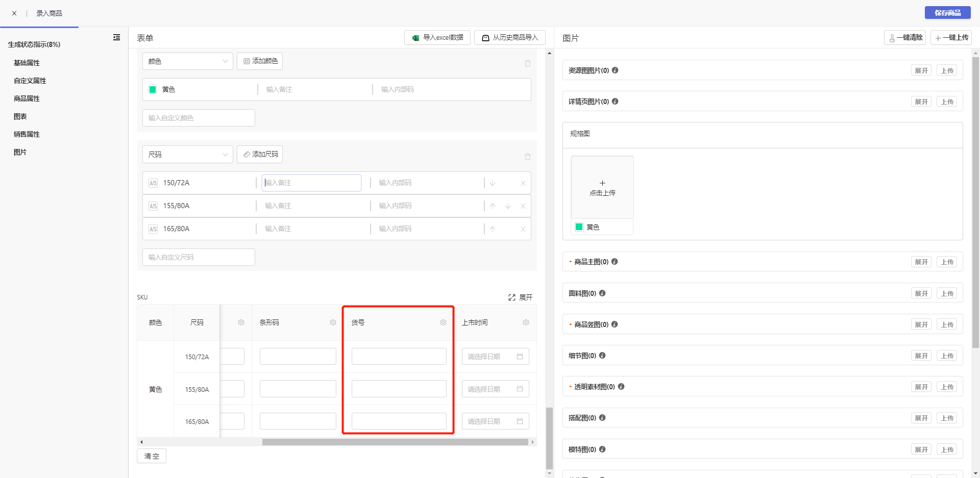Open the 尺码 dropdown selector

tap(187, 155)
